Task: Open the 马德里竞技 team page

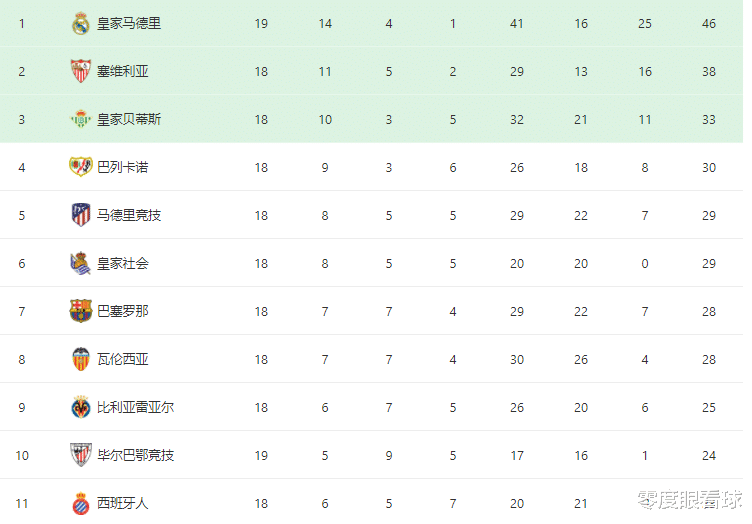Action: 129,215
